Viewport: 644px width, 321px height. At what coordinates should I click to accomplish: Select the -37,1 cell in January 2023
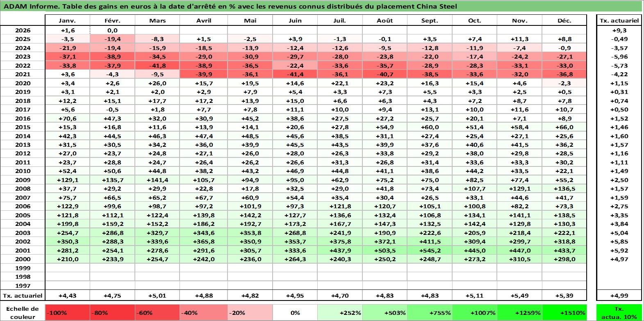point(67,57)
